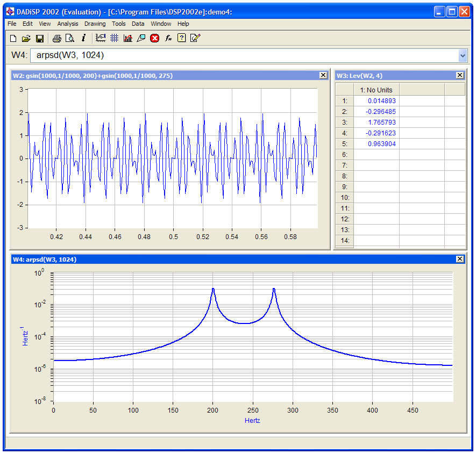The width and height of the screenshot is (476, 454).
Task: Click the 250 x-axis tick label in W4
Action: [x=253, y=410]
